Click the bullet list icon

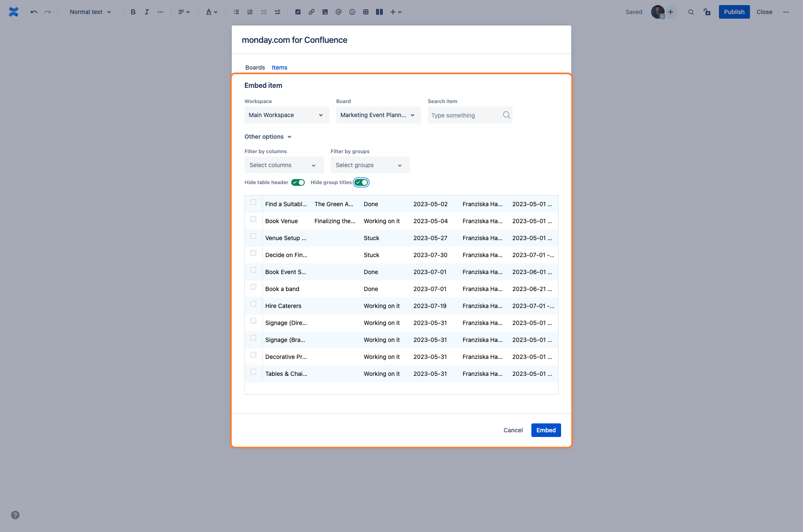pyautogui.click(x=236, y=12)
